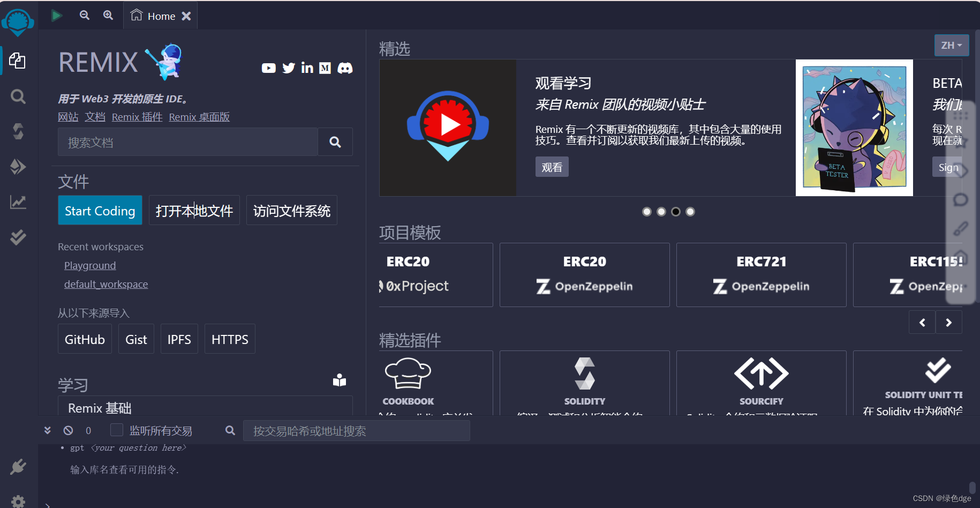The width and height of the screenshot is (980, 508).
Task: Open the Remix YouTube channel icon
Action: pos(269,68)
